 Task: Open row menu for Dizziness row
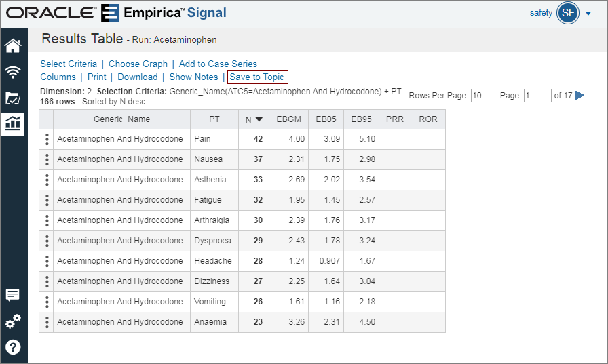point(47,281)
